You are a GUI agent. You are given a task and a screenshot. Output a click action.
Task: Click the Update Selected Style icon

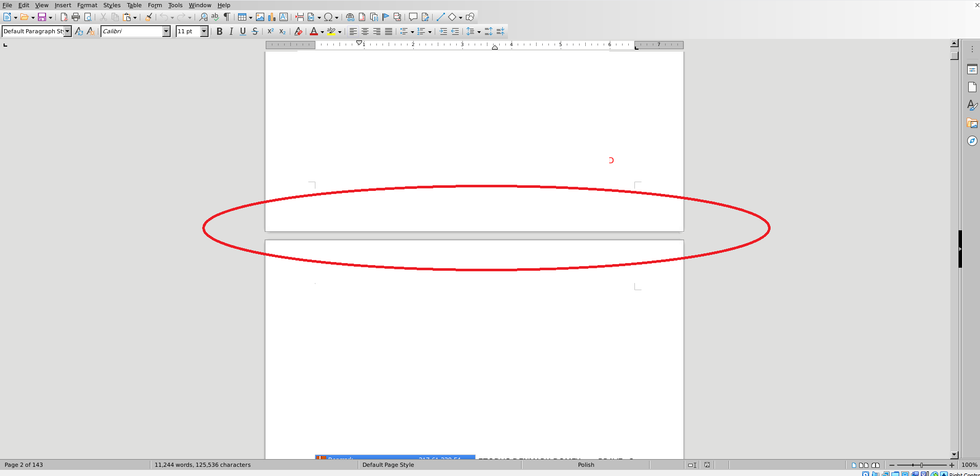point(79,31)
